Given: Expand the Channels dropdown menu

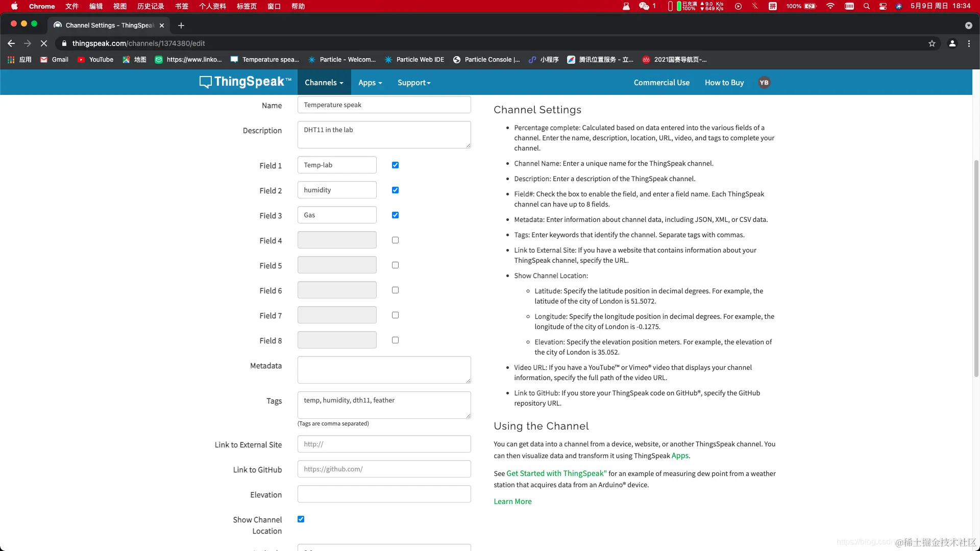Looking at the screenshot, I should [x=324, y=83].
